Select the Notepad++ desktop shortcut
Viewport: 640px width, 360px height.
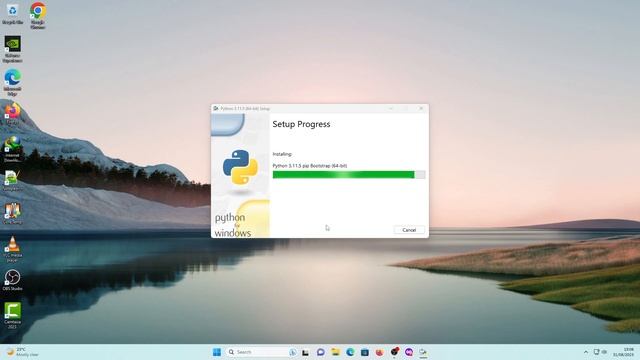click(12, 180)
